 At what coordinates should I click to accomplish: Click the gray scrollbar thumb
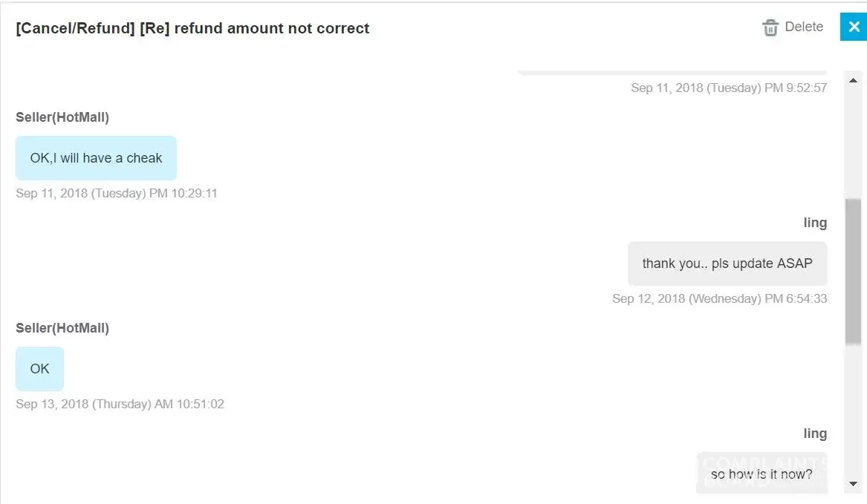click(x=853, y=271)
